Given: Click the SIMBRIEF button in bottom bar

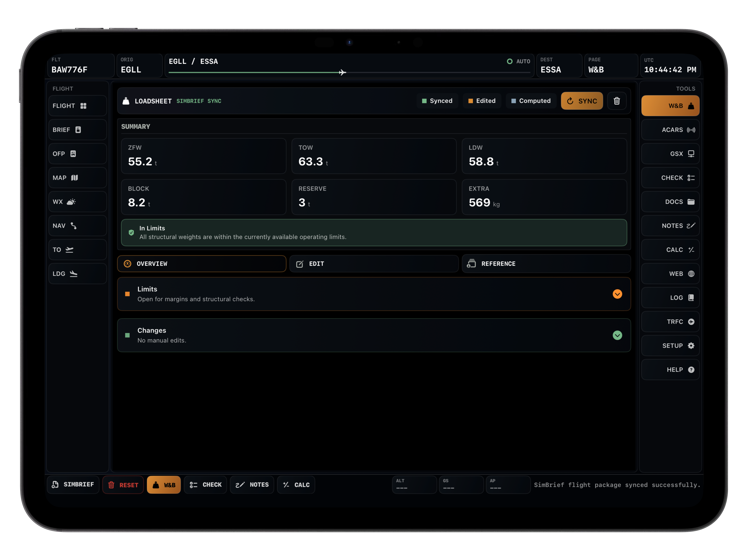Looking at the screenshot, I should pyautogui.click(x=73, y=485).
